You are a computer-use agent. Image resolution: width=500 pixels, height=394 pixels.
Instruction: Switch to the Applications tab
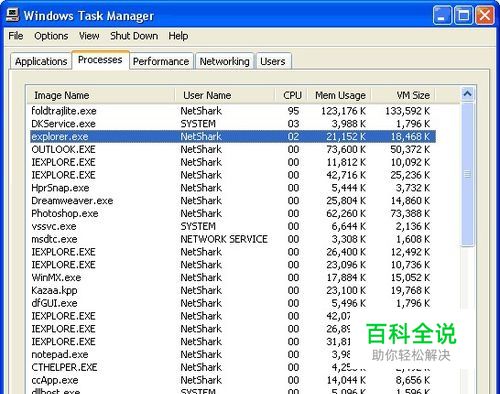(41, 61)
